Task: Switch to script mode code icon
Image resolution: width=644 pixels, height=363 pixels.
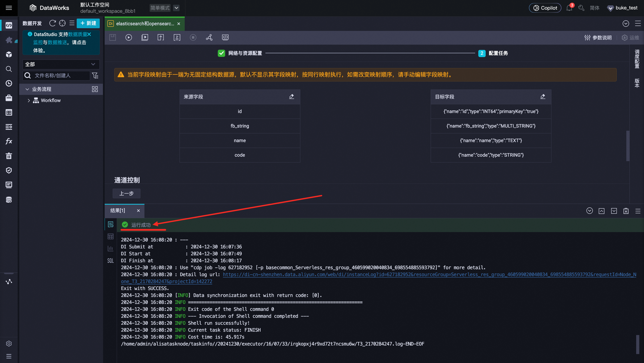Action: tap(225, 38)
